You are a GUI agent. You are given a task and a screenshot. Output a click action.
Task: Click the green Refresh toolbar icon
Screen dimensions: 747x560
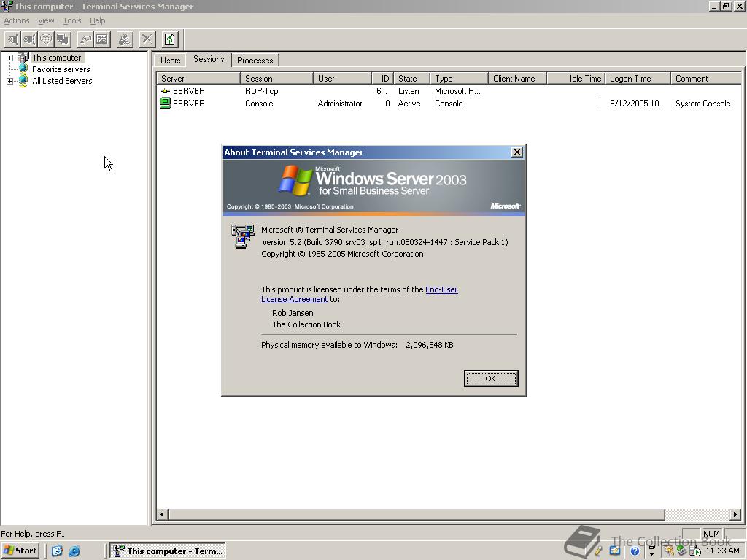170,39
